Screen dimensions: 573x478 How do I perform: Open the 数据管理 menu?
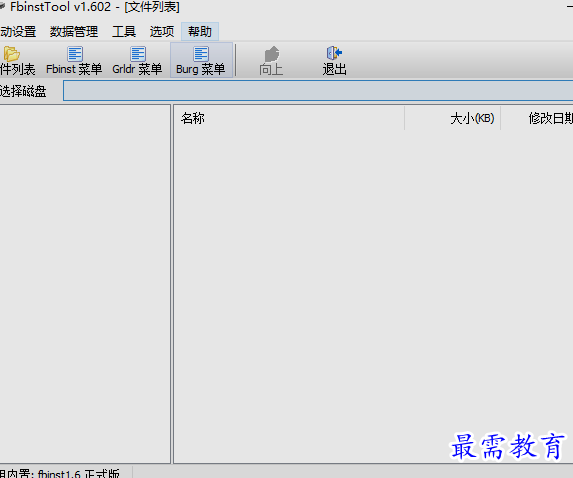74,31
